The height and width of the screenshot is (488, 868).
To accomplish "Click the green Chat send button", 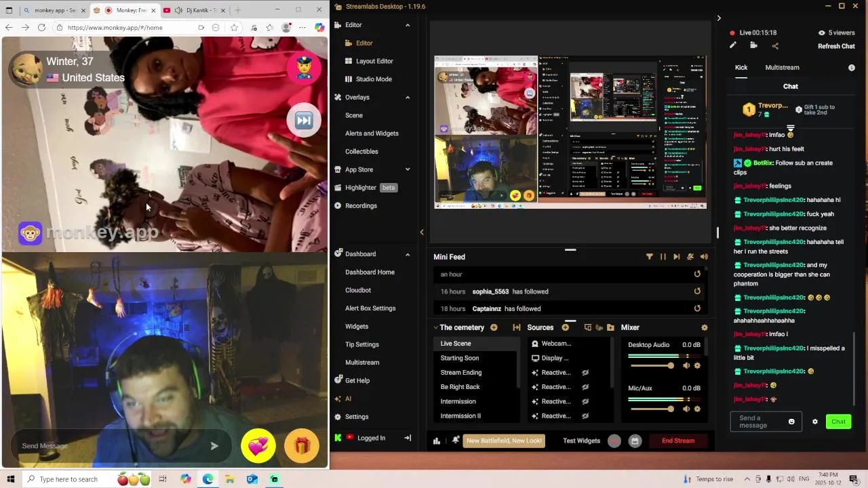I will pos(838,422).
